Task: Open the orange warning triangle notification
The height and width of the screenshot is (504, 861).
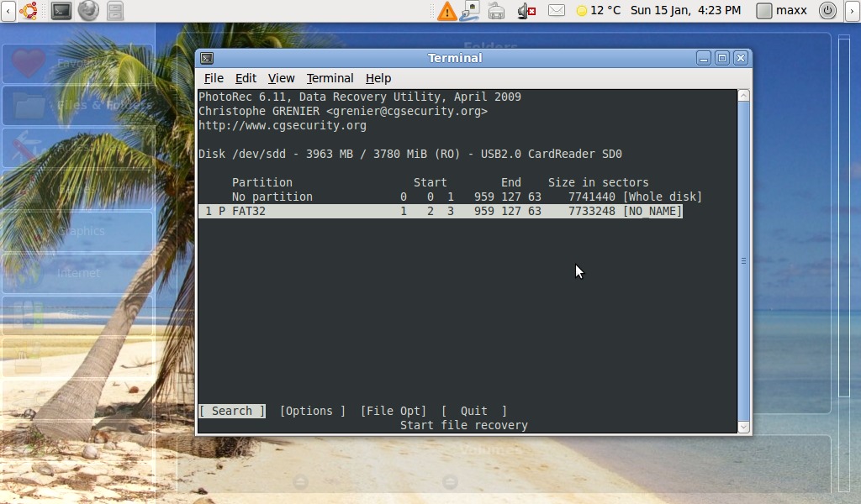Action: [447, 11]
